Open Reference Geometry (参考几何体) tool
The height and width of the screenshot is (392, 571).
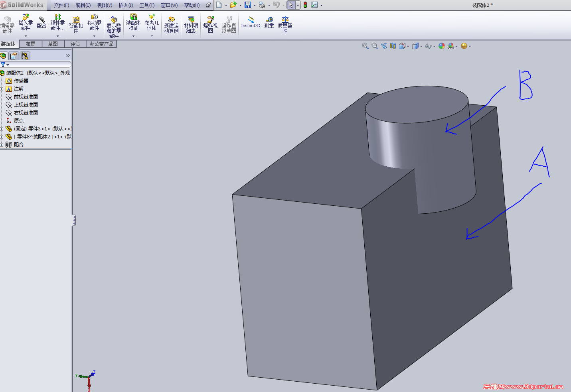pos(152,22)
